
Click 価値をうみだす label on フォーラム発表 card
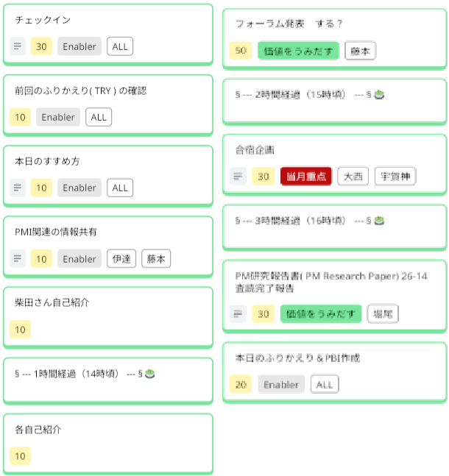pyautogui.click(x=298, y=50)
